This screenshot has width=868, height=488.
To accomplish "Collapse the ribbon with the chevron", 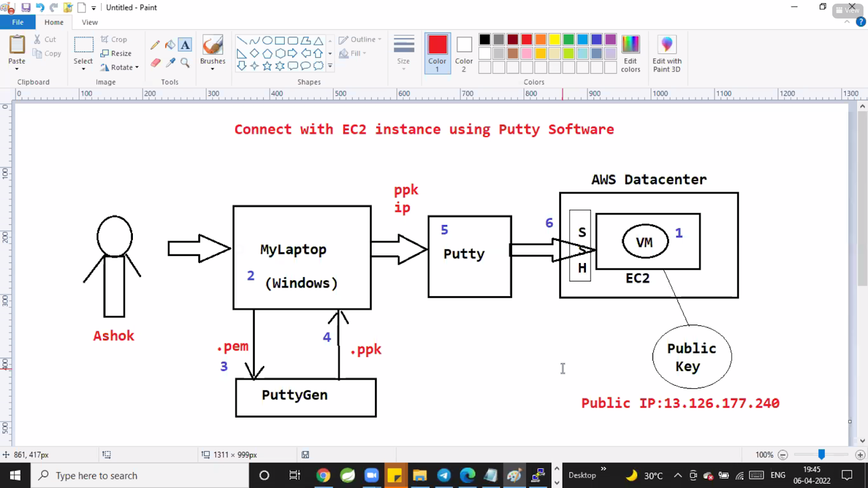I will coord(847,22).
